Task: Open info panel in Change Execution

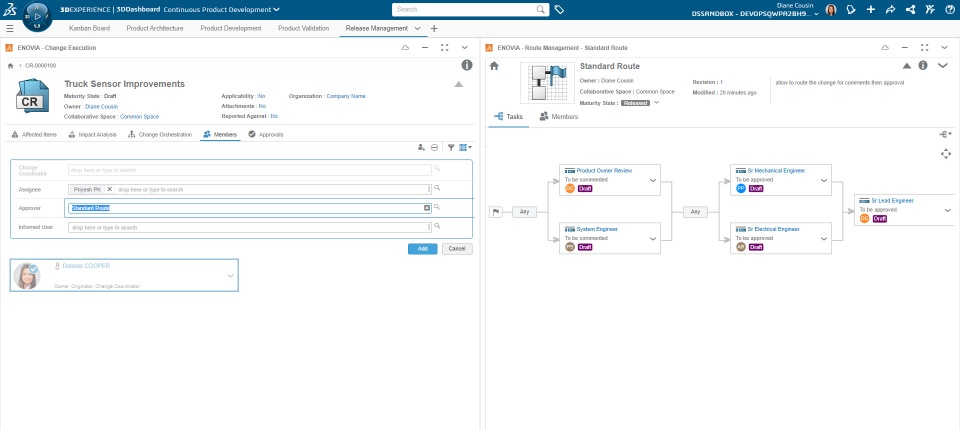Action: pos(467,65)
